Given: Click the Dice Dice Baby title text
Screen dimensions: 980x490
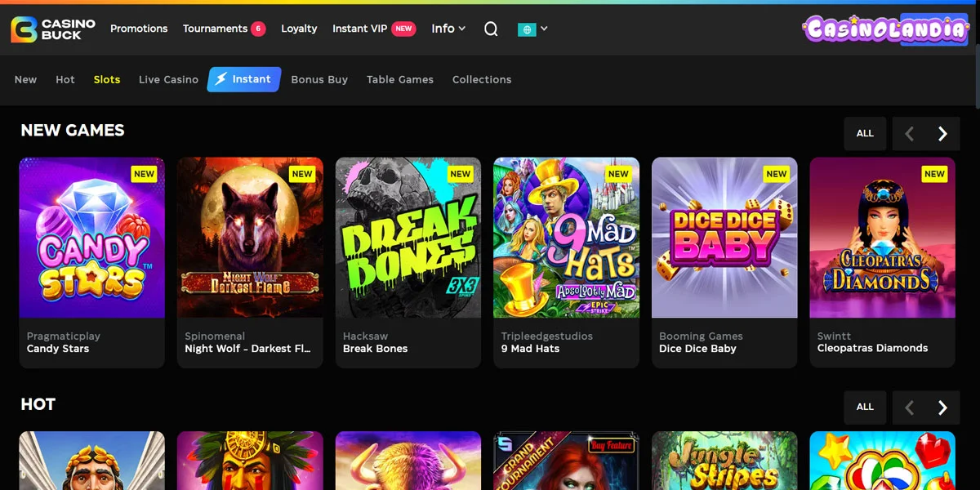Looking at the screenshot, I should click(x=697, y=348).
